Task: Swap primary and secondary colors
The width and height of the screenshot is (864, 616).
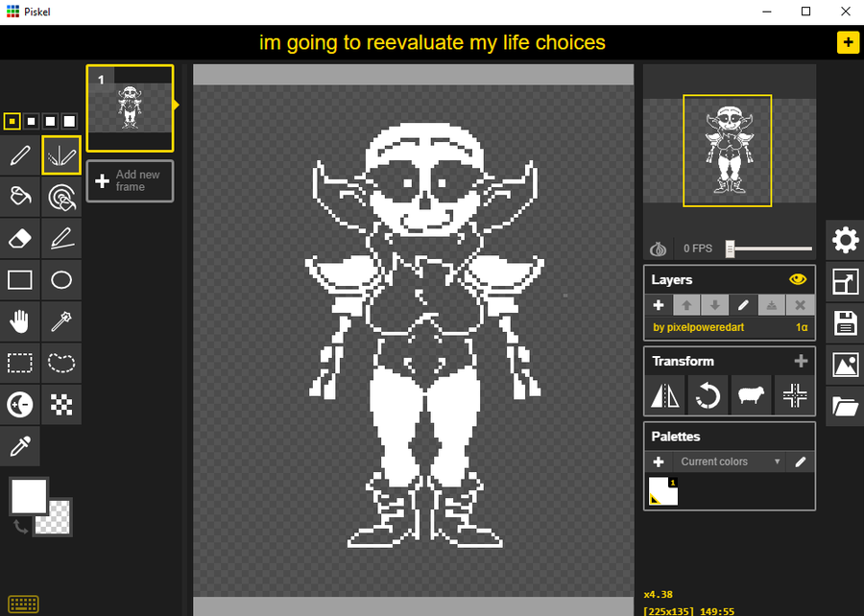Action: 20,527
